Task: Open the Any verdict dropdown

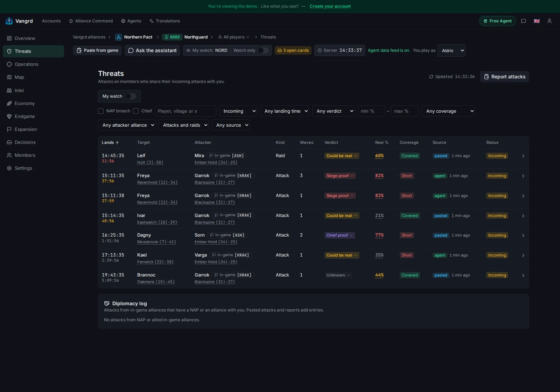Action: (334, 111)
